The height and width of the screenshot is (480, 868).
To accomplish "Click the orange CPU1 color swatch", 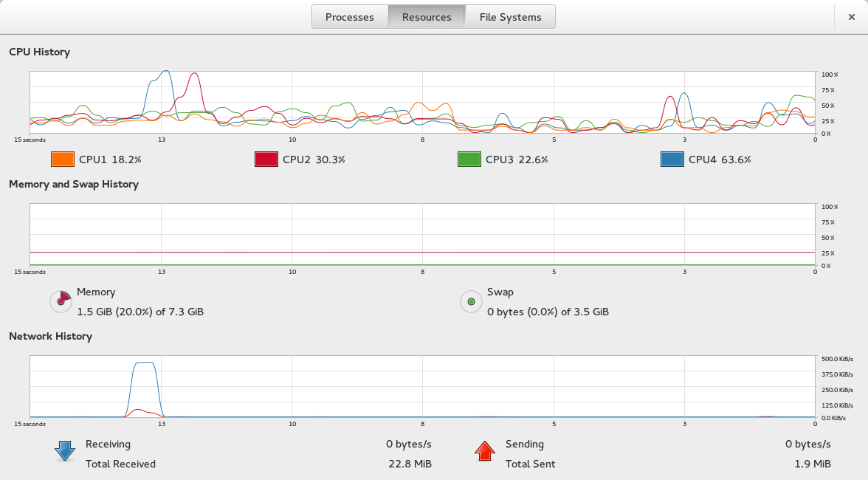I will [63, 160].
